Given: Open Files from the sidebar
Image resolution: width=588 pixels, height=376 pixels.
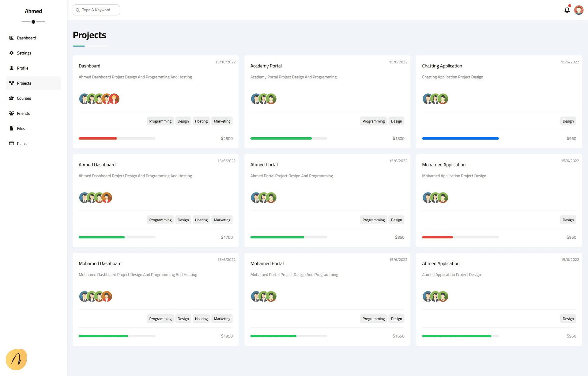Looking at the screenshot, I should click(x=33, y=128).
